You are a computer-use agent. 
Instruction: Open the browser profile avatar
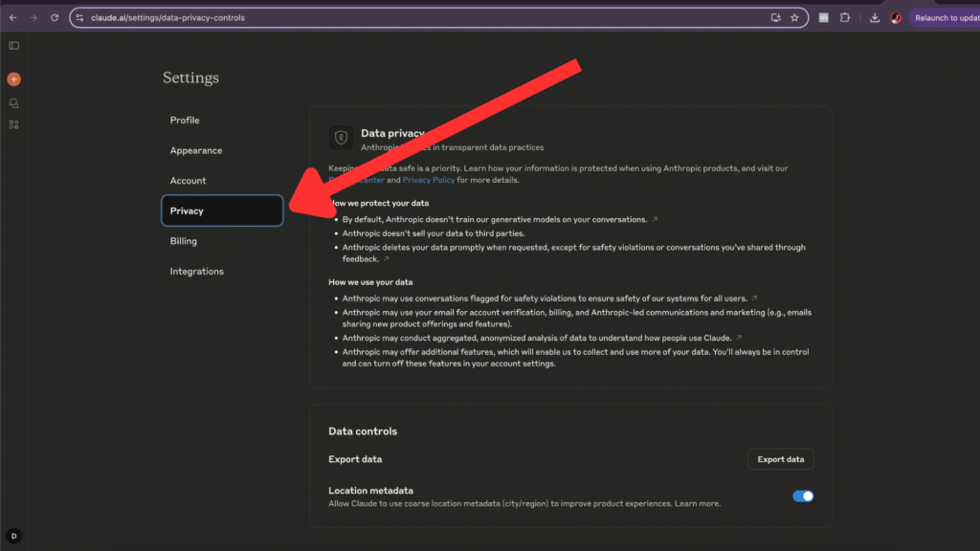pos(896,17)
